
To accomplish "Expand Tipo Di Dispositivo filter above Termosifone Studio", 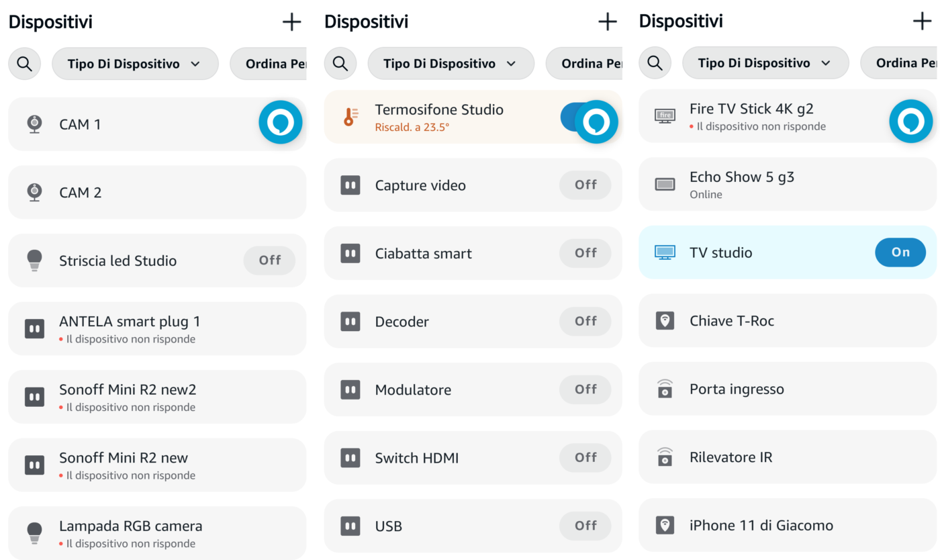I will (x=450, y=64).
